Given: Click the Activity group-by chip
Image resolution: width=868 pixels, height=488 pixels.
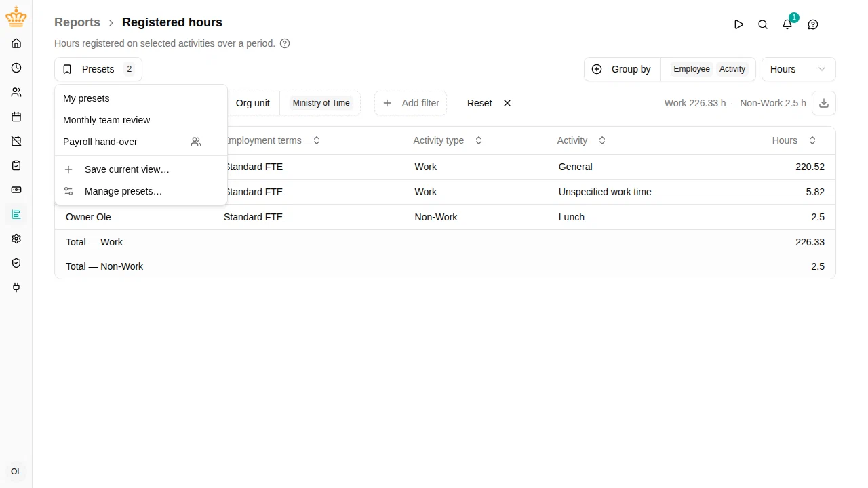Looking at the screenshot, I should click(732, 69).
